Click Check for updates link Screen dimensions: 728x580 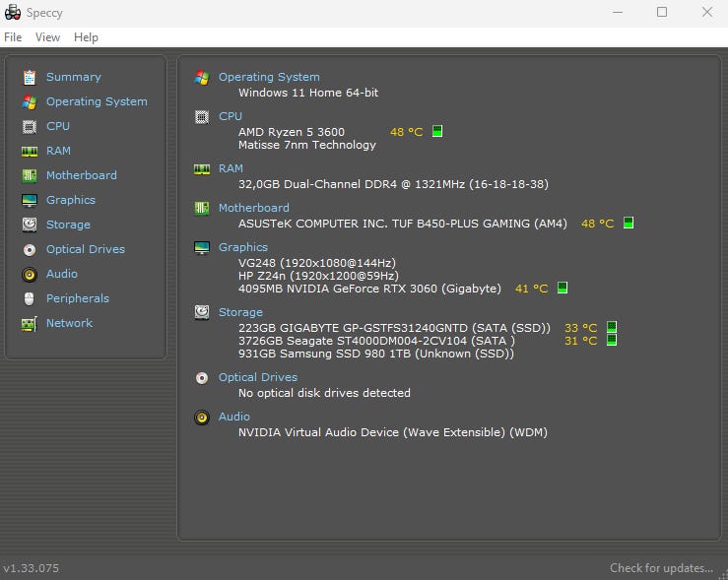(660, 568)
